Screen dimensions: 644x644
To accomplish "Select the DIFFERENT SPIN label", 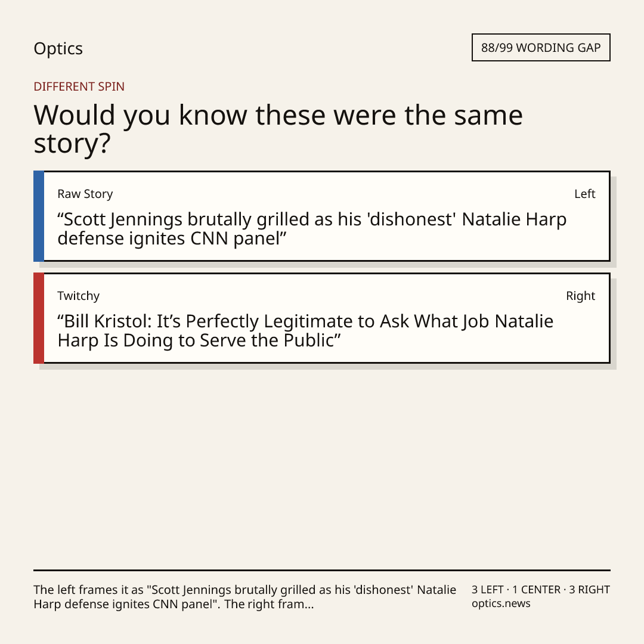I will tap(79, 86).
